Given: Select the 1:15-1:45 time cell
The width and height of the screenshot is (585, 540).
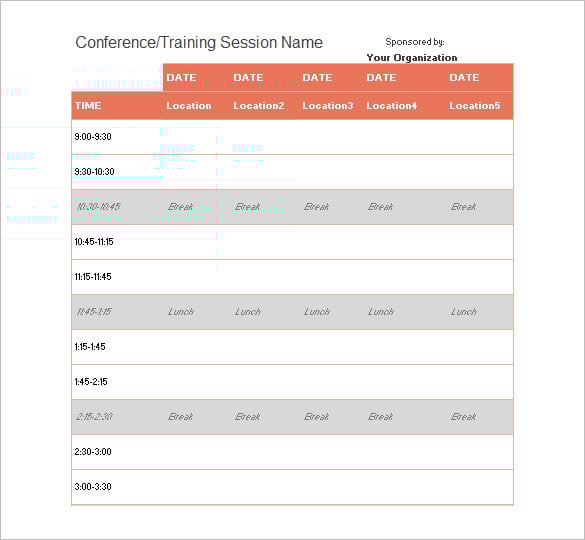Looking at the screenshot, I should coord(90,347).
